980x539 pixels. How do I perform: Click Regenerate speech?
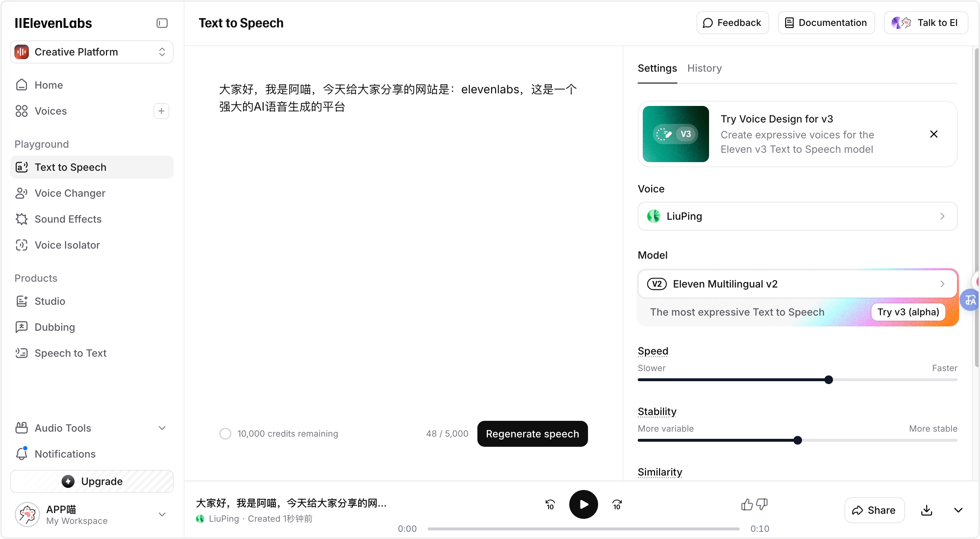532,434
